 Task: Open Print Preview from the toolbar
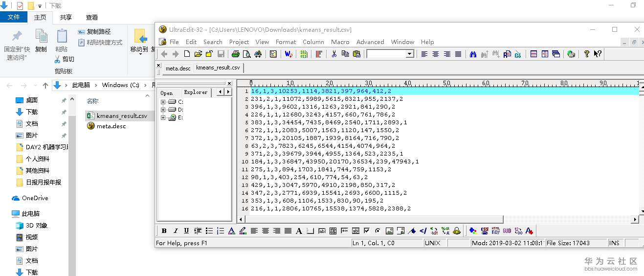[x=246, y=54]
